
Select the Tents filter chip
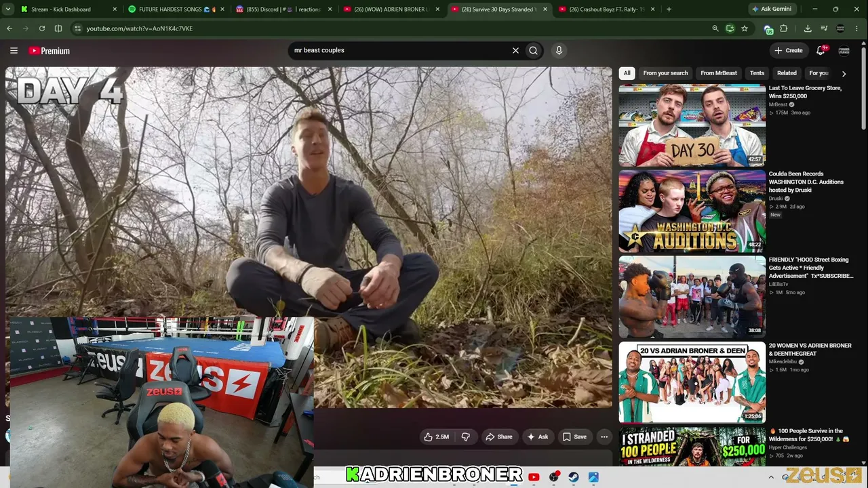click(x=757, y=73)
